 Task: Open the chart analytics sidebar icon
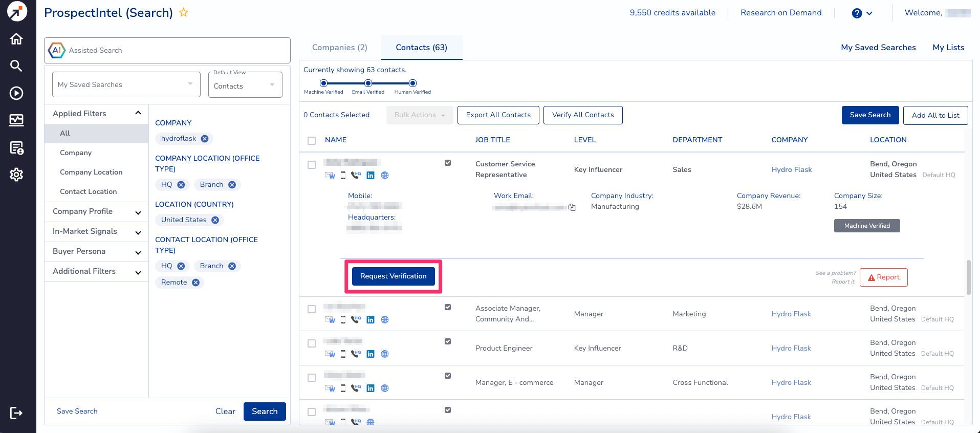16,120
